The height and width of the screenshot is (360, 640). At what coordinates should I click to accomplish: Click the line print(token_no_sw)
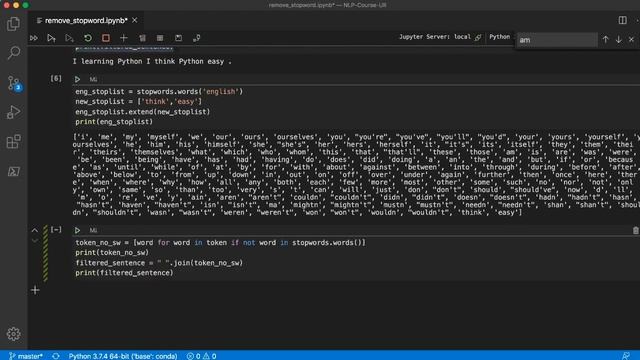(x=112, y=253)
